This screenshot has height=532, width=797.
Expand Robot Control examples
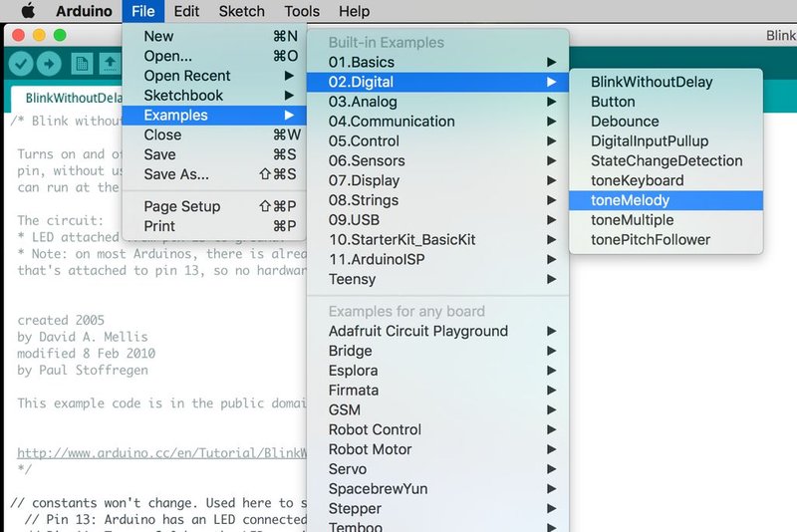tap(437, 429)
